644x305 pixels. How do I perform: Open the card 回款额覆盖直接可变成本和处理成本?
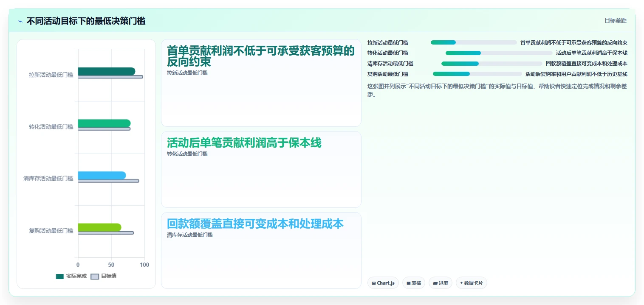coord(261,250)
